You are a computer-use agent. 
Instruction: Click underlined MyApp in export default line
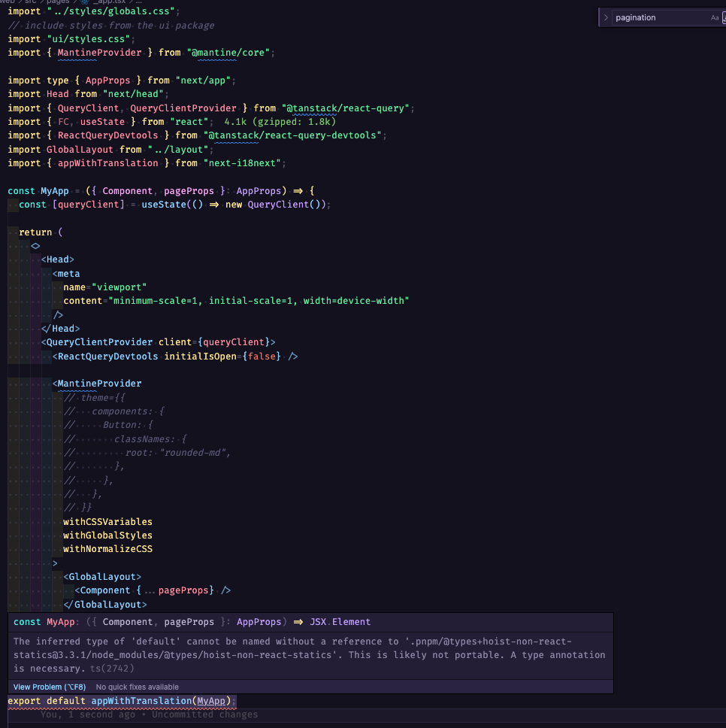point(211,701)
